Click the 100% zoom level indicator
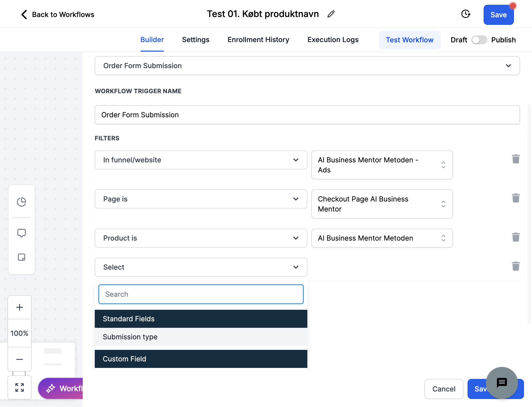This screenshot has width=532, height=407. coord(19,333)
